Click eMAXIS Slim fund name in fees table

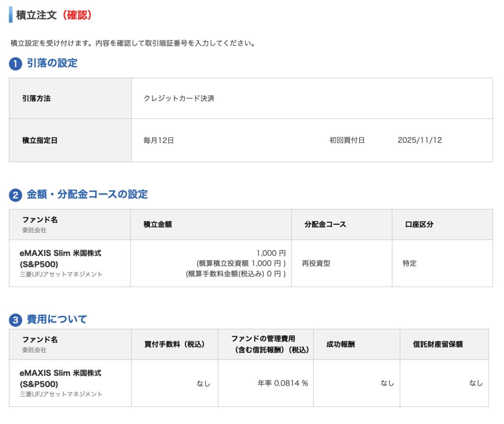coord(61,378)
